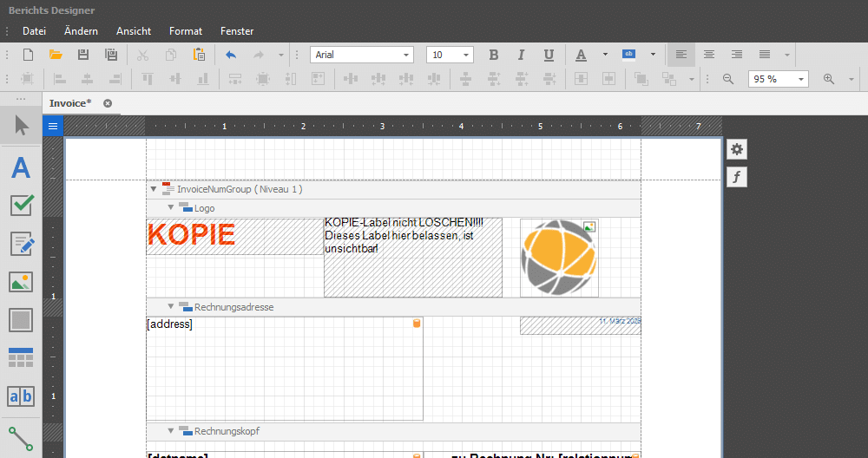The width and height of the screenshot is (868, 458).
Task: Pick the Check Box control tool
Action: coord(21,206)
